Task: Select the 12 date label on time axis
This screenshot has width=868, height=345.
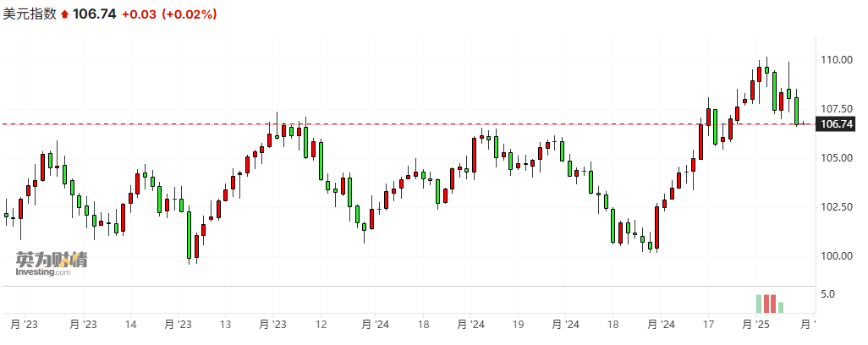Action: coord(321,324)
